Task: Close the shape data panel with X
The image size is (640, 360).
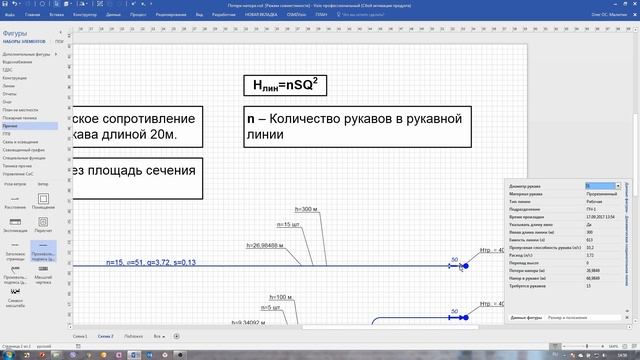Action: (x=627, y=318)
